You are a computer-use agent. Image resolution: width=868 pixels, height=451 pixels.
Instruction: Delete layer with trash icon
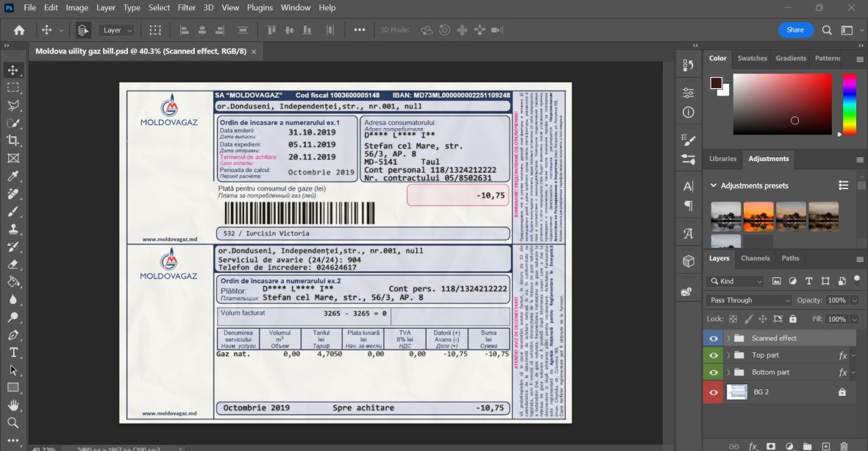(x=844, y=446)
